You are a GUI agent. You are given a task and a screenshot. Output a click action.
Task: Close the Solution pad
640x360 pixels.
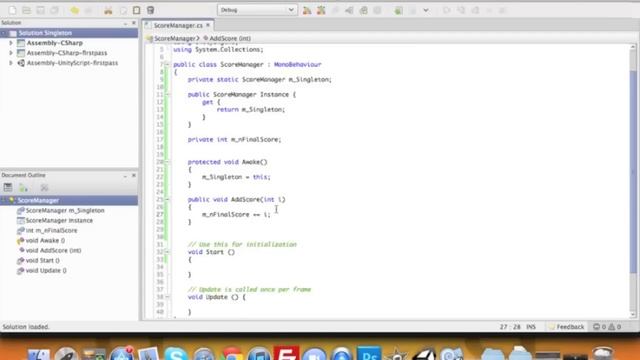(x=133, y=23)
